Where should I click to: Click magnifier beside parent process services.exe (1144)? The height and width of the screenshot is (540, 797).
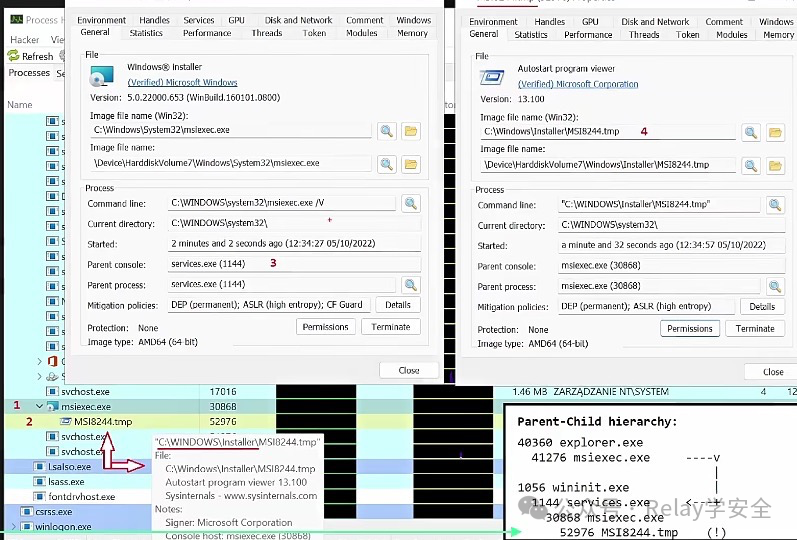(x=410, y=285)
